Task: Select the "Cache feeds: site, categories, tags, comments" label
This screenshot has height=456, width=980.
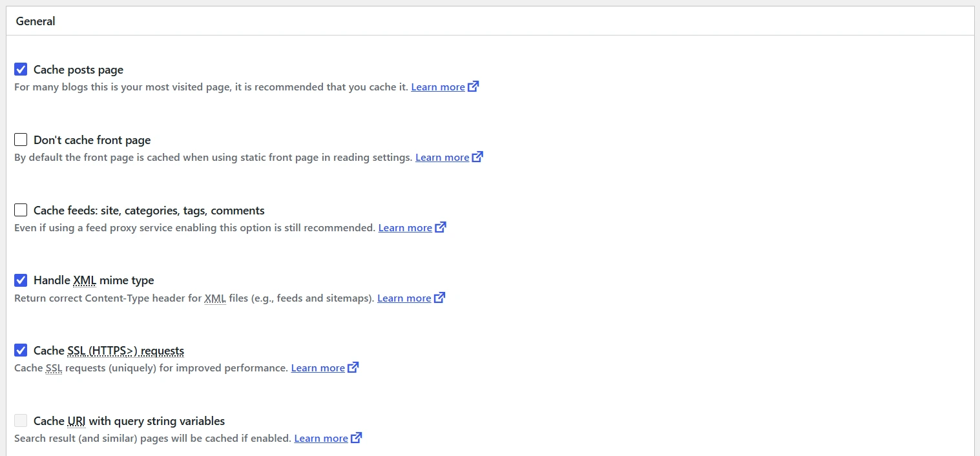Action: pos(149,211)
